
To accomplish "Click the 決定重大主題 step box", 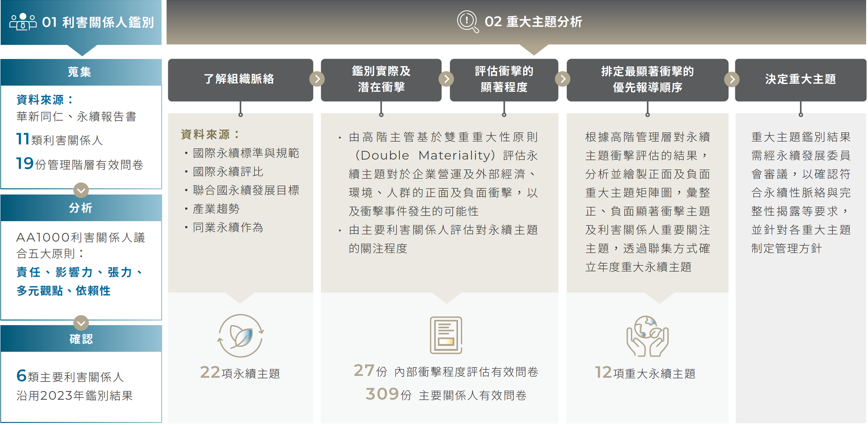I will point(801,80).
